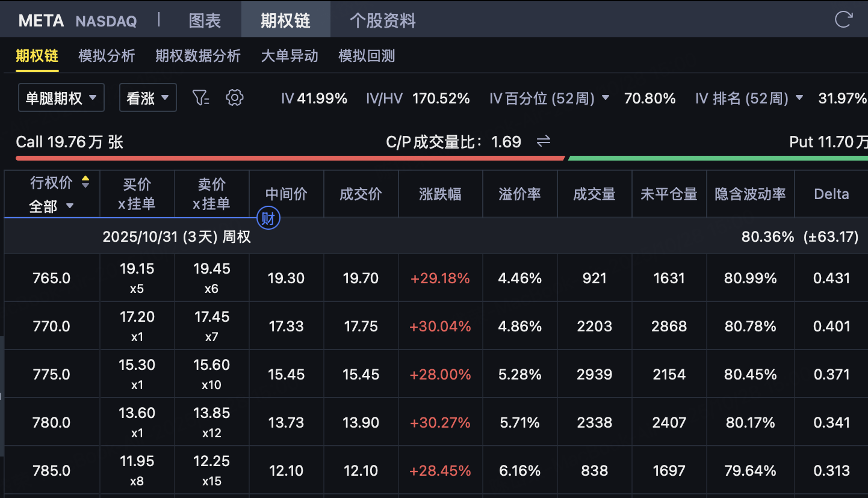Select the 770.0 strike price row

click(x=51, y=327)
